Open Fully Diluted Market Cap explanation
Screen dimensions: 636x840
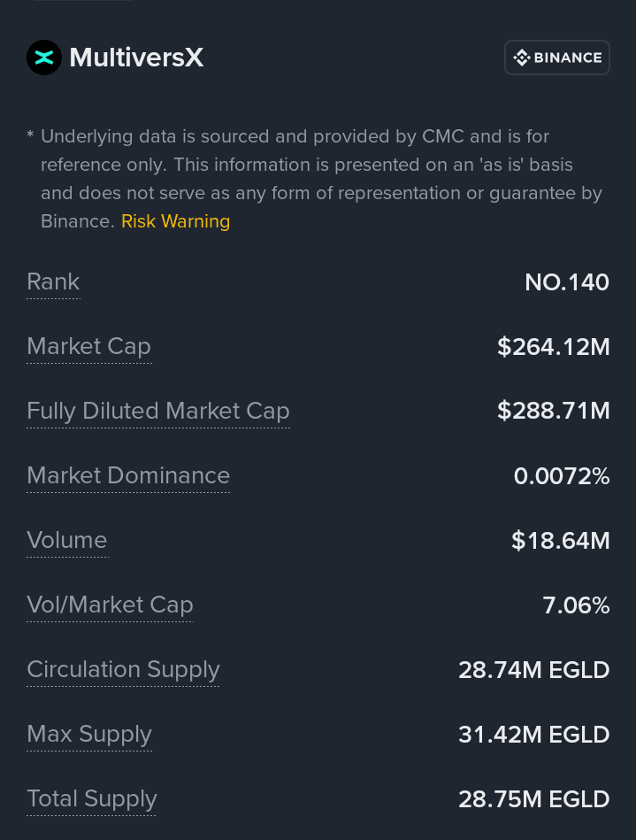pyautogui.click(x=157, y=412)
